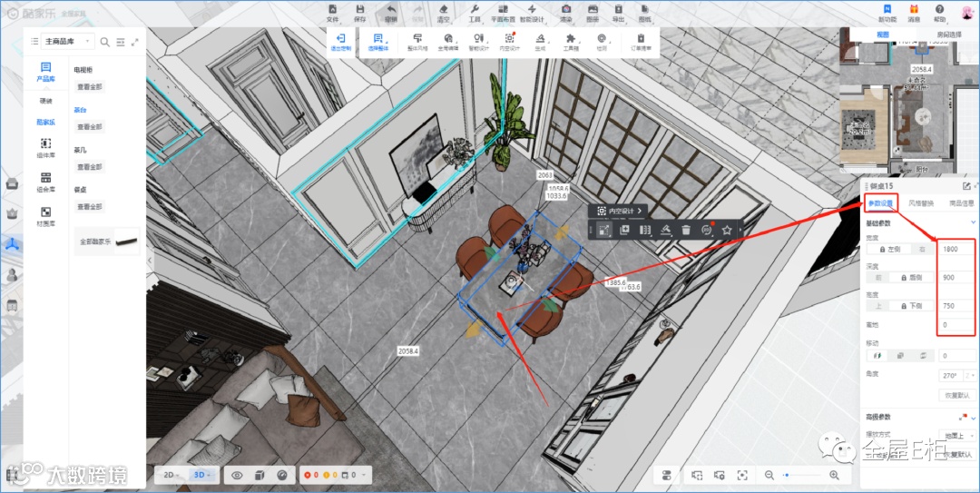The image size is (980, 493).
Task: Click the 退出定制 exit customization icon
Action: [x=340, y=39]
